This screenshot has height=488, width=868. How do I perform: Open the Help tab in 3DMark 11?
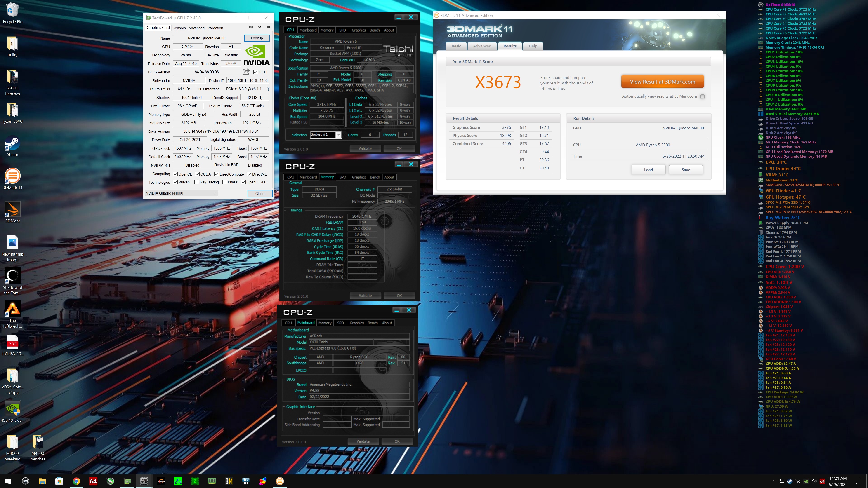533,46
